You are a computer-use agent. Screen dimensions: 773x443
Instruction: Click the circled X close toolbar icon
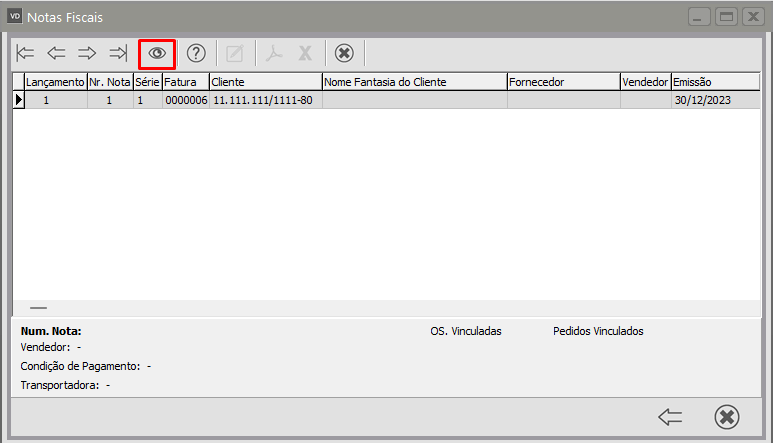coord(344,53)
